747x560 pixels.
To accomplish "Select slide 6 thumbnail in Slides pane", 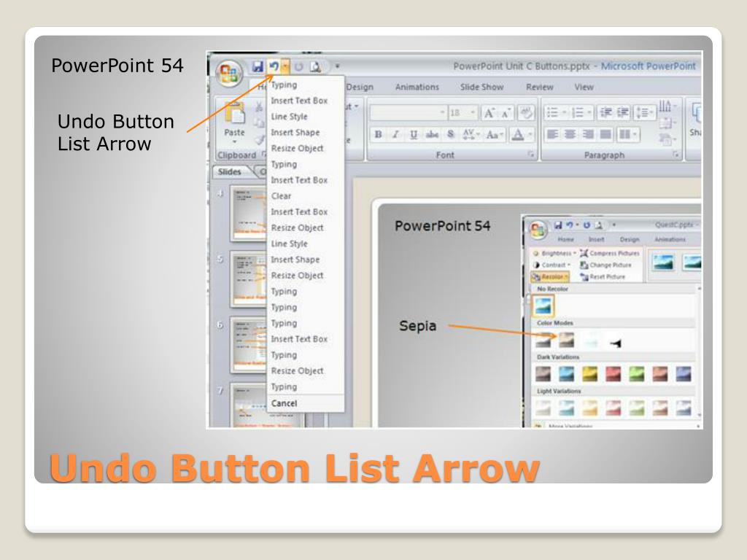I will coord(248,345).
